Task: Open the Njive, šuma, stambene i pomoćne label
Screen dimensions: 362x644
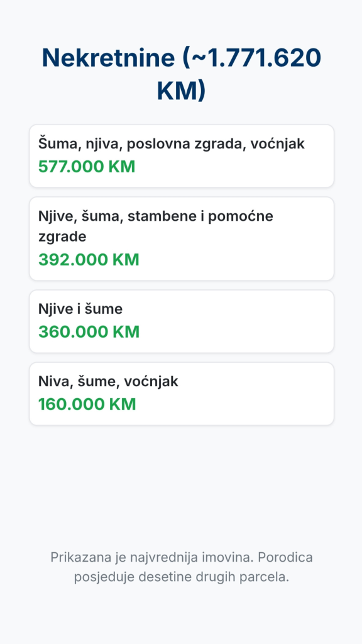Action: (x=156, y=216)
